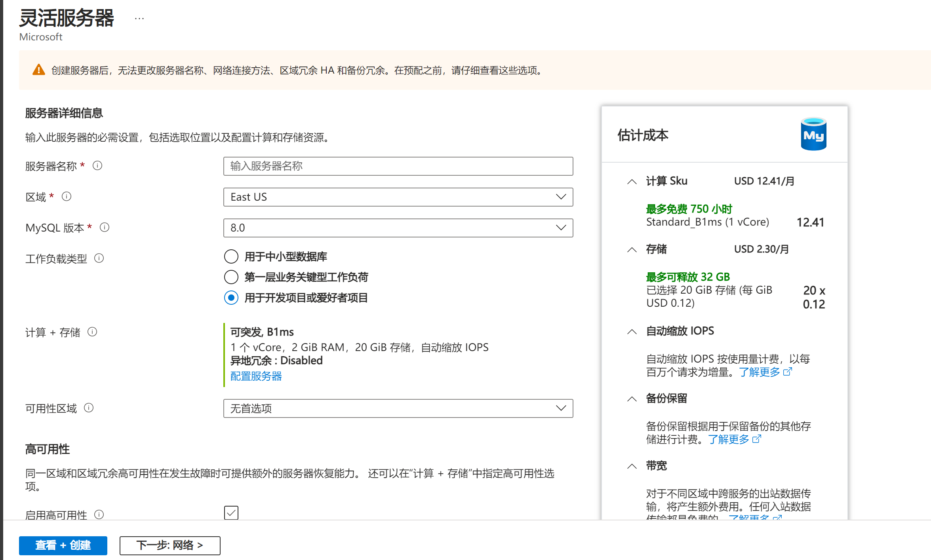Click the info icon next to MySQL 版本
Viewport: 931px width, 560px height.
pos(105,227)
